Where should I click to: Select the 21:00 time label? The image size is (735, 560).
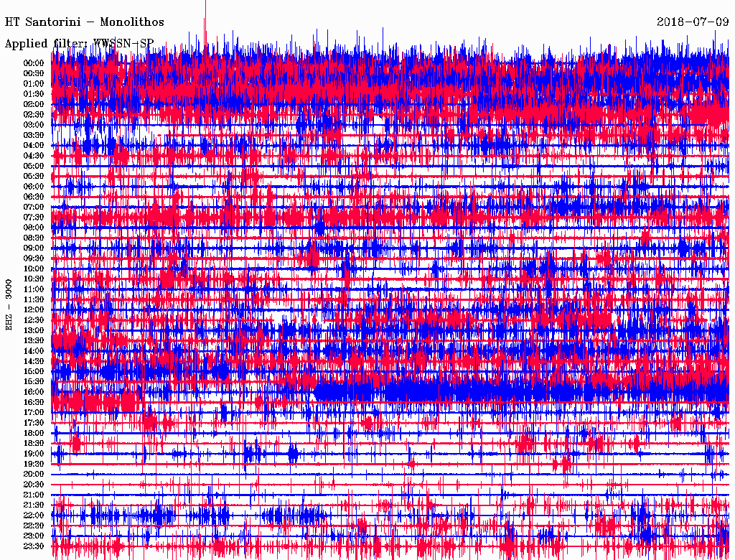[x=34, y=495]
